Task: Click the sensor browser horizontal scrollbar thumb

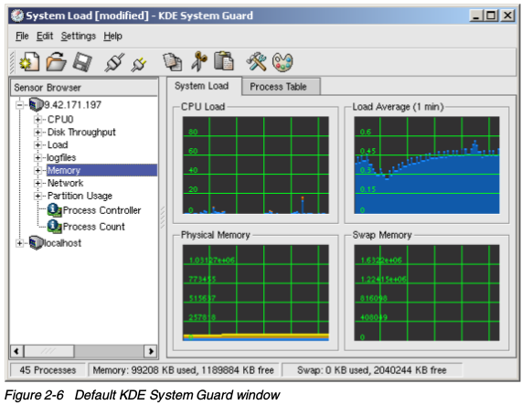Action: (x=48, y=351)
